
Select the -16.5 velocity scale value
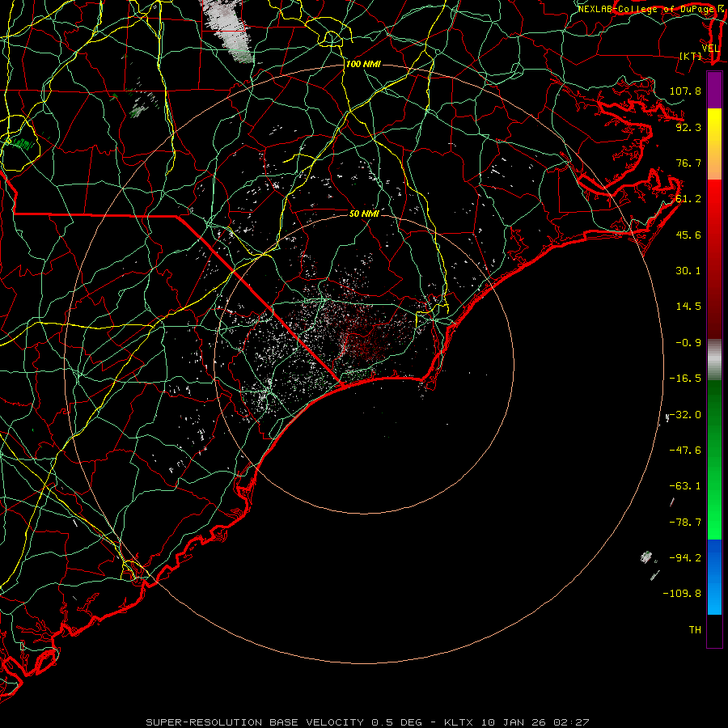[x=685, y=379]
